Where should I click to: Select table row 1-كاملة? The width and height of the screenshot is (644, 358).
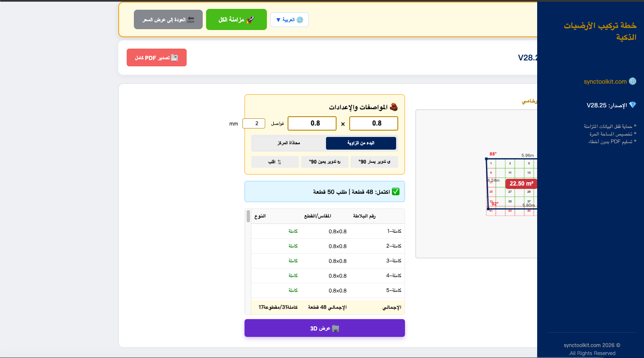[x=328, y=231]
